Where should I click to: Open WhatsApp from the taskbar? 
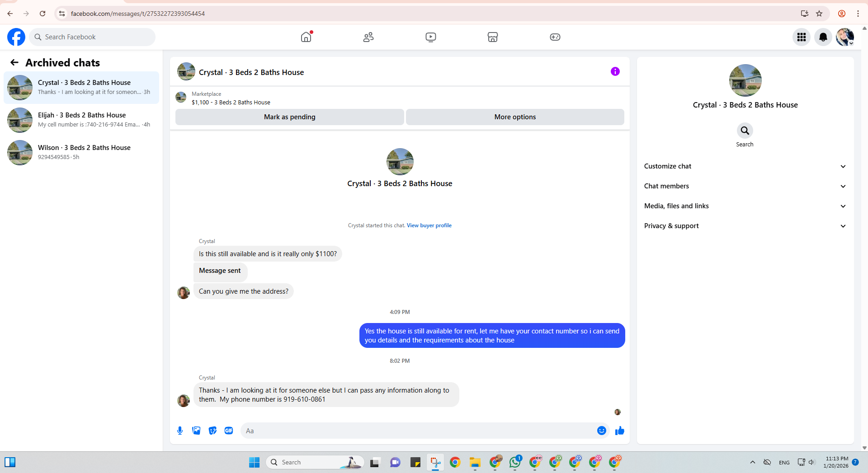coord(515,462)
